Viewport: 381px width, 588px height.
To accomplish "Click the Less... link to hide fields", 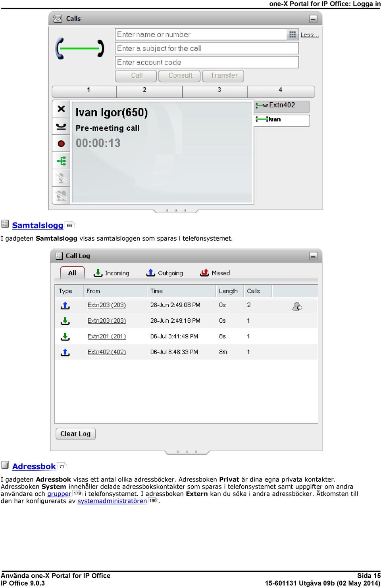I will [310, 35].
